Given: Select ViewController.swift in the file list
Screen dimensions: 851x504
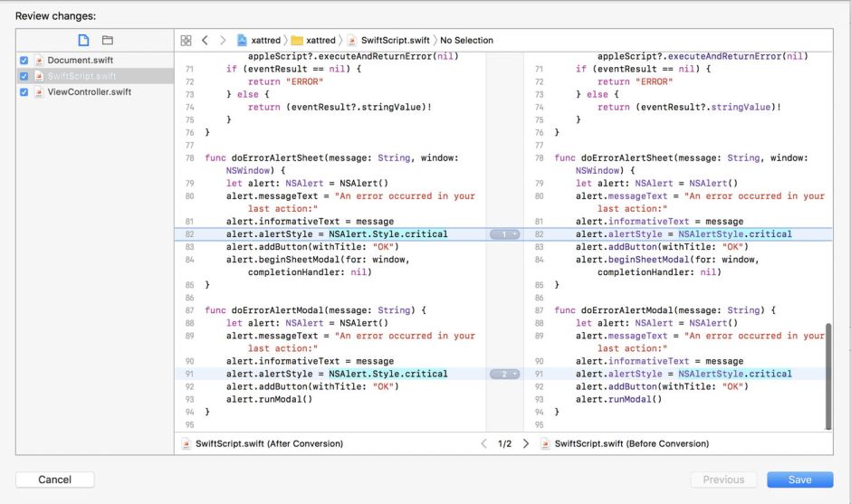Looking at the screenshot, I should pyautogui.click(x=89, y=92).
